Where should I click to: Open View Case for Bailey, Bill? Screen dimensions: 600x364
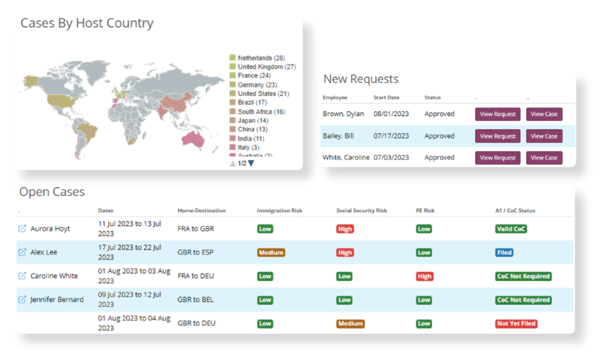point(544,136)
